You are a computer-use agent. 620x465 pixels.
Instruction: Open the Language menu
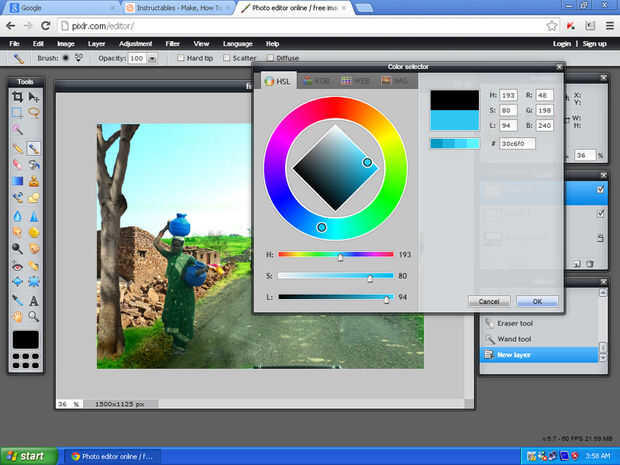pyautogui.click(x=238, y=44)
